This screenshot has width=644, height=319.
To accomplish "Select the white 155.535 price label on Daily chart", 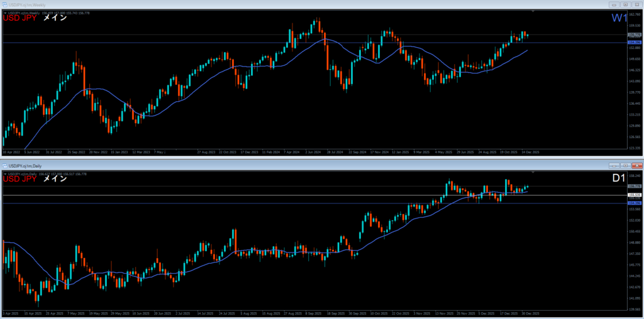I will [634, 195].
